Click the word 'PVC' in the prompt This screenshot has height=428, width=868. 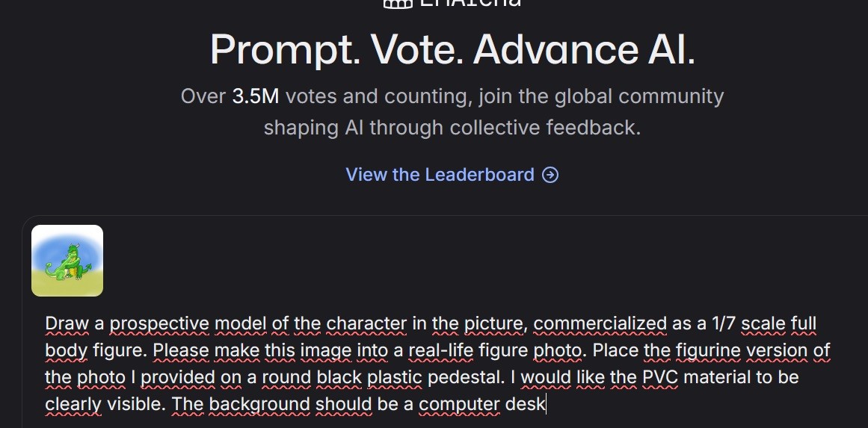(x=659, y=377)
